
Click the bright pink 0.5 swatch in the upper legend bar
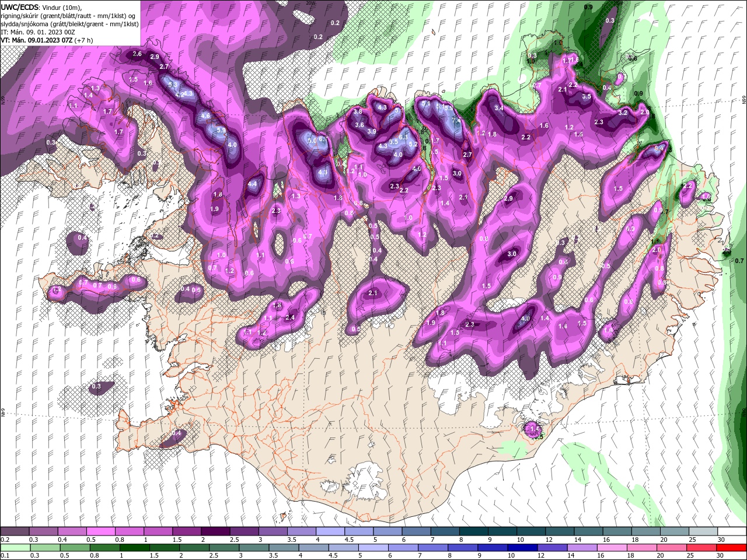100,531
